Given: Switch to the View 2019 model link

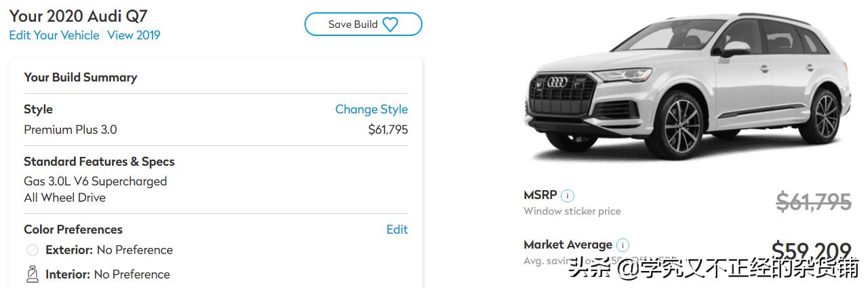Looking at the screenshot, I should (x=134, y=35).
